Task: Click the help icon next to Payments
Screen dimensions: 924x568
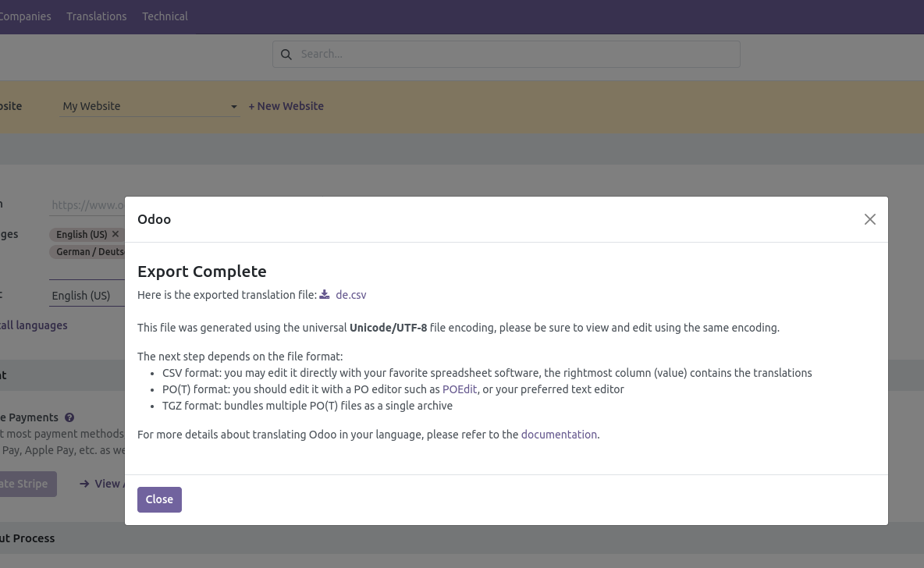Action: coord(69,417)
